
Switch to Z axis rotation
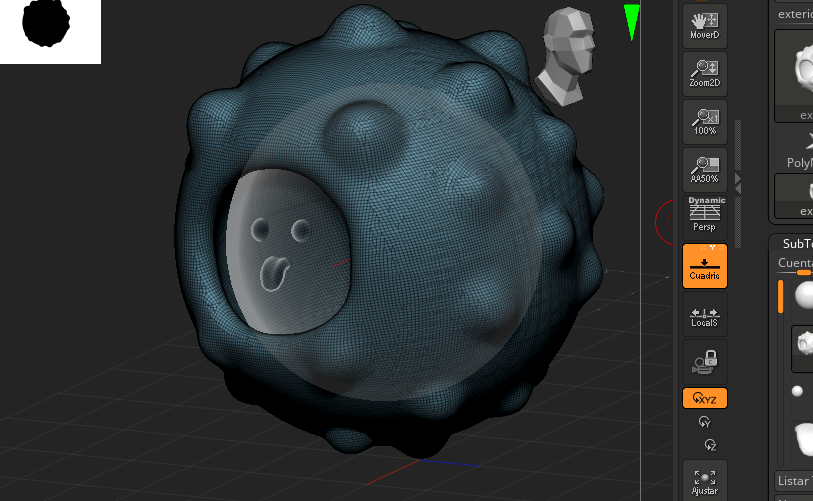coord(710,445)
